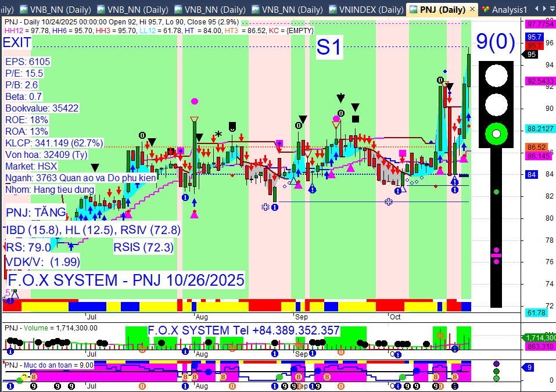Click the Analysis1 tab icon

486,9
